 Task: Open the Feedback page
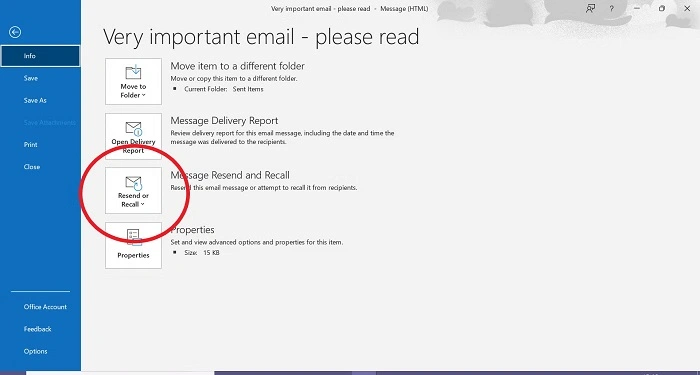click(38, 329)
